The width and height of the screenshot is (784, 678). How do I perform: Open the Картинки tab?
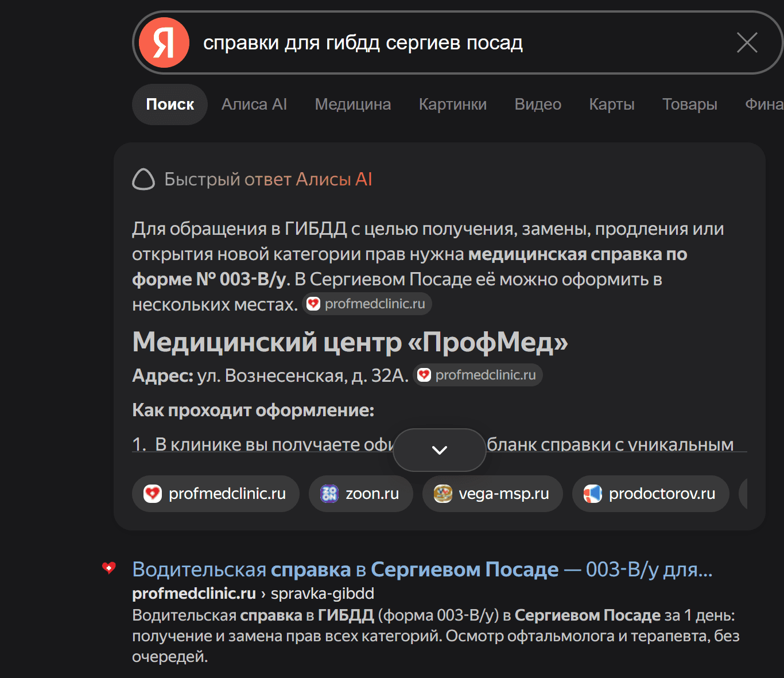click(x=453, y=104)
